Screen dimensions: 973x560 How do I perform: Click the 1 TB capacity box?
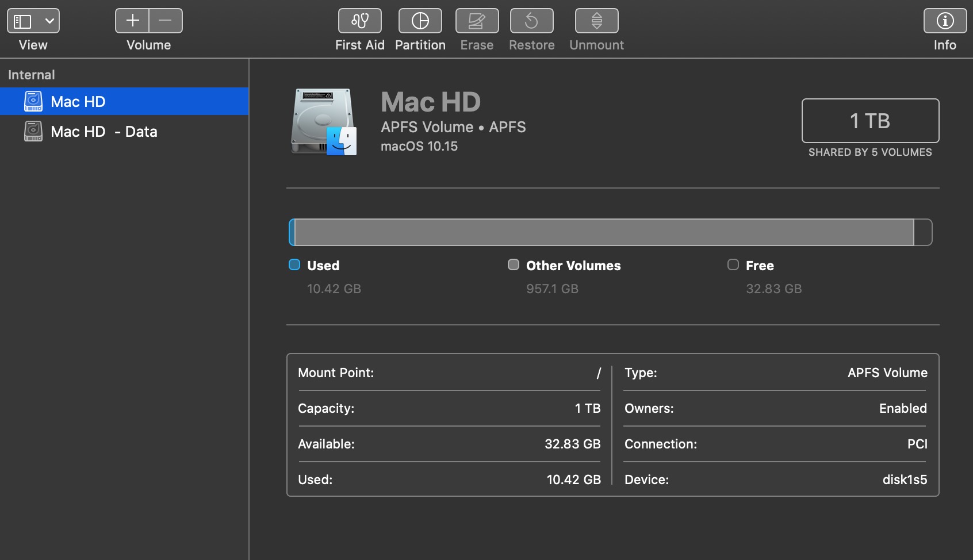(x=869, y=121)
